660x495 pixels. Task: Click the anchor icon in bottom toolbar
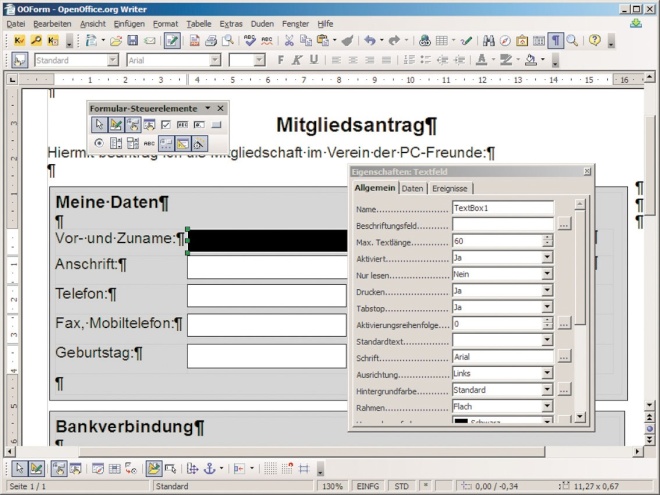click(x=210, y=468)
